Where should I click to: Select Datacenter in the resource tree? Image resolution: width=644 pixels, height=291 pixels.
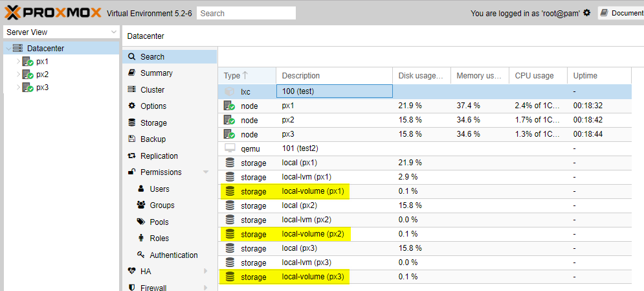45,49
